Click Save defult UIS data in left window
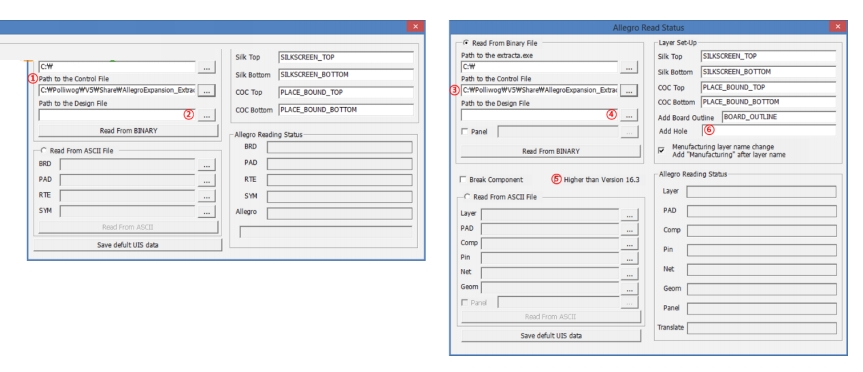Viewport: 863px width, 372px height. point(127,245)
